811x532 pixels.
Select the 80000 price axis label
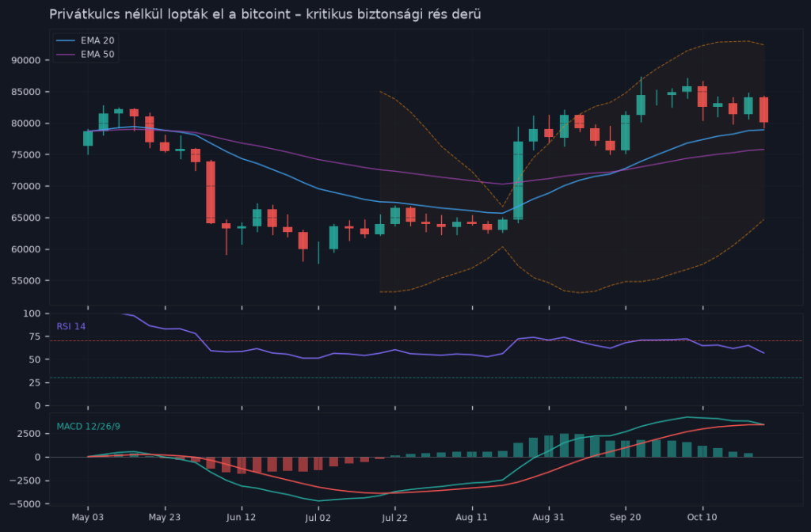pyautogui.click(x=26, y=123)
